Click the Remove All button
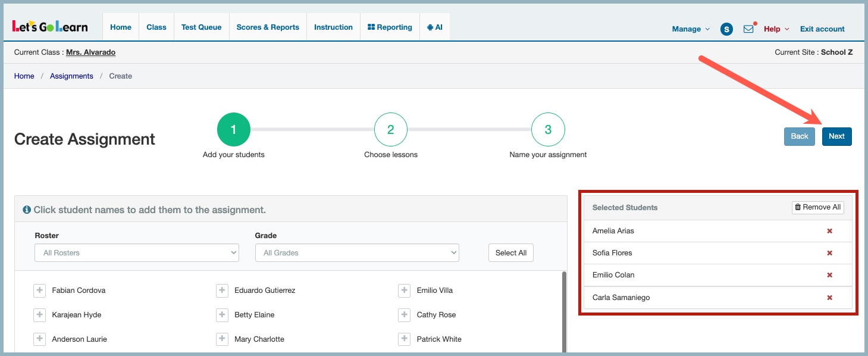Viewport: 868px width, 356px height. tap(817, 207)
